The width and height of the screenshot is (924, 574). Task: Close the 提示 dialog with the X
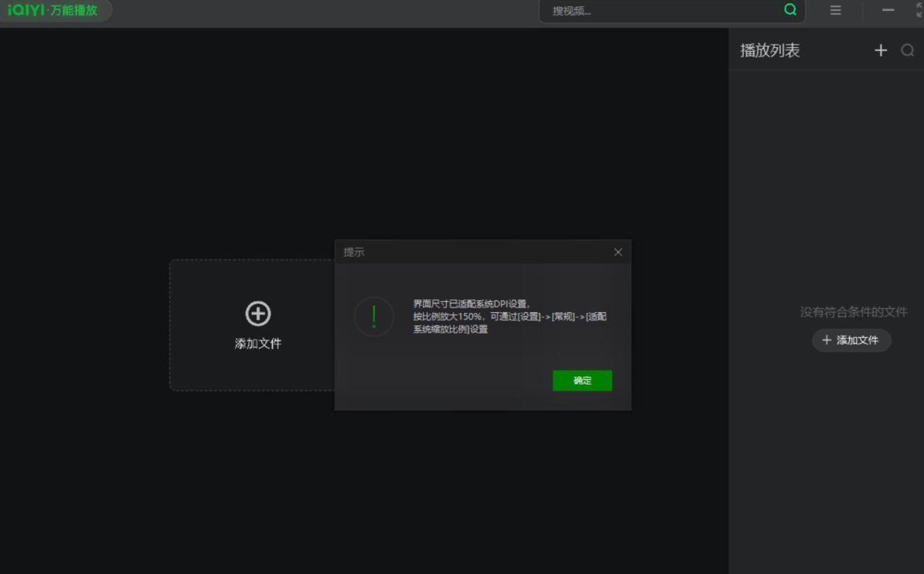tap(618, 252)
